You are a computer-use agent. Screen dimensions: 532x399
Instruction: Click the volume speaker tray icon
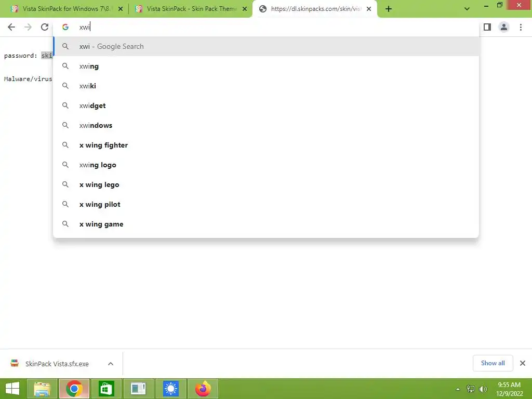coord(483,389)
